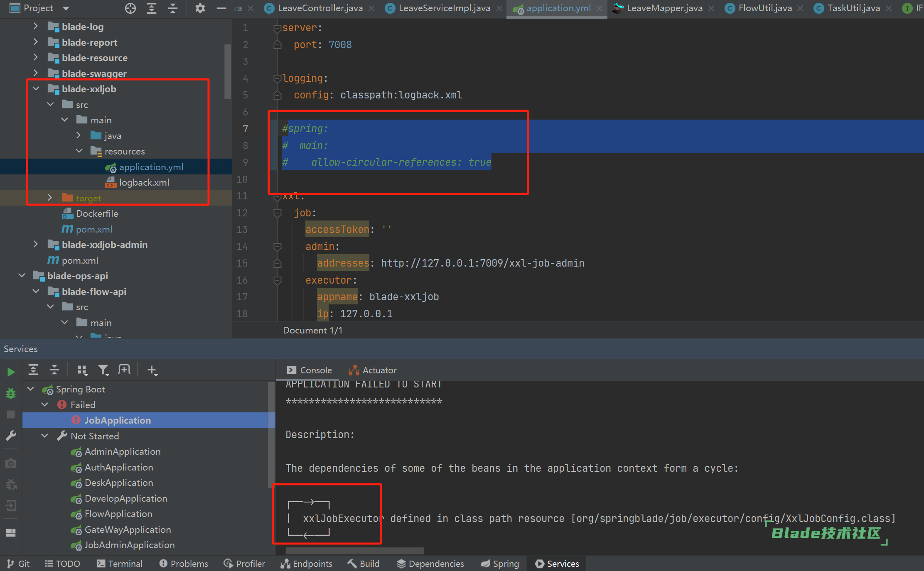The image size is (924, 571).
Task: Switch to LeaveServiceImpl.java tab
Action: (444, 8)
